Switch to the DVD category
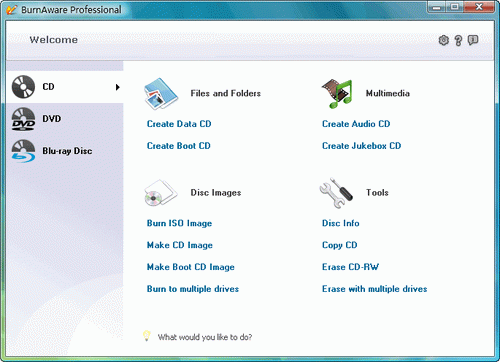 point(52,119)
